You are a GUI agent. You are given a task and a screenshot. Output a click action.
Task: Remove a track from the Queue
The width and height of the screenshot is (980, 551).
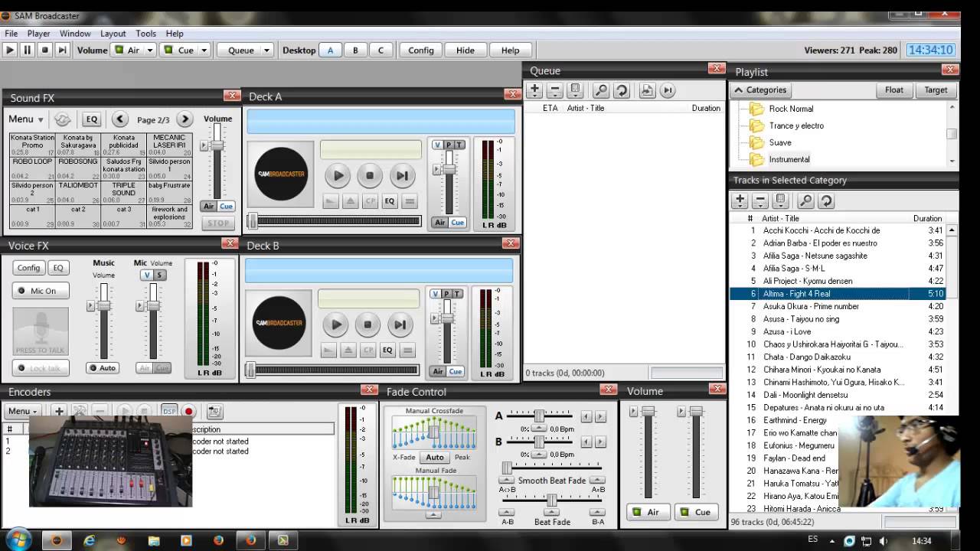[555, 90]
